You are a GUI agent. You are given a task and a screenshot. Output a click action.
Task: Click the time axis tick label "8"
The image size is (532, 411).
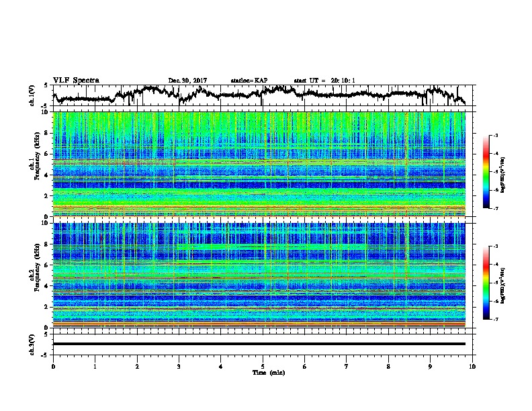(x=388, y=367)
